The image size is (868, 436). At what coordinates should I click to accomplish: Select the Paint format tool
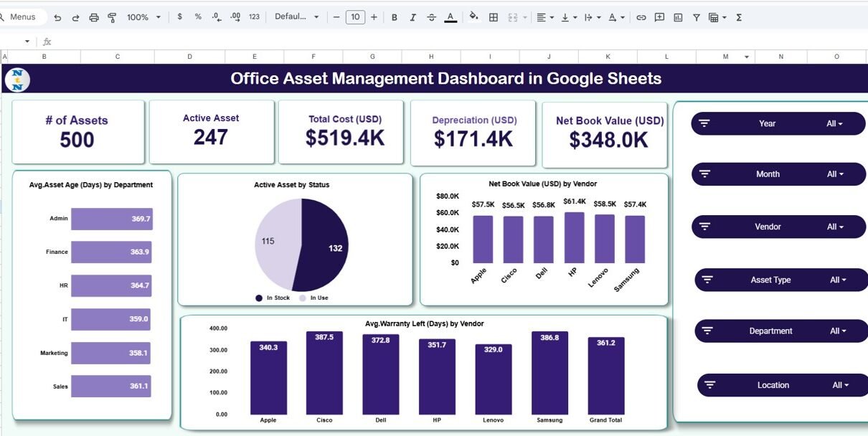[x=112, y=17]
